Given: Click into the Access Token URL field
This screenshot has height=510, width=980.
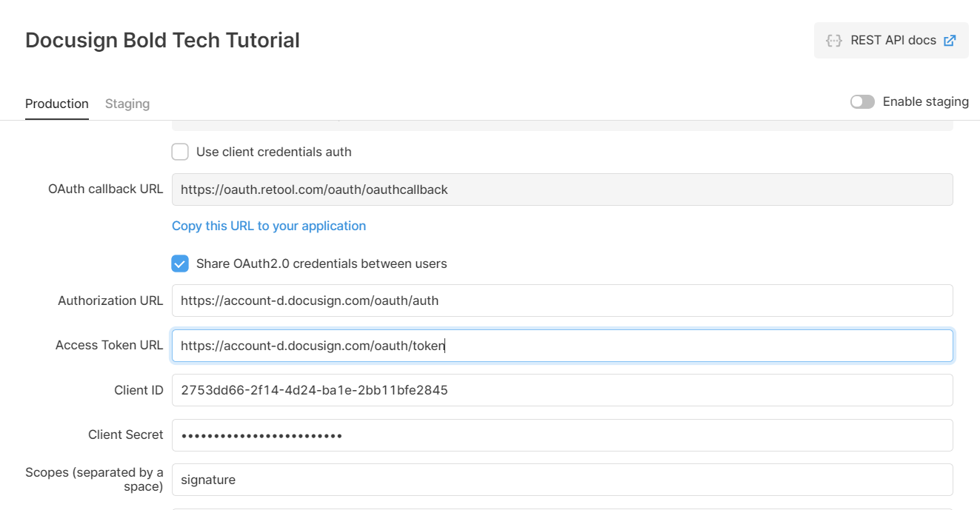Looking at the screenshot, I should tap(562, 346).
